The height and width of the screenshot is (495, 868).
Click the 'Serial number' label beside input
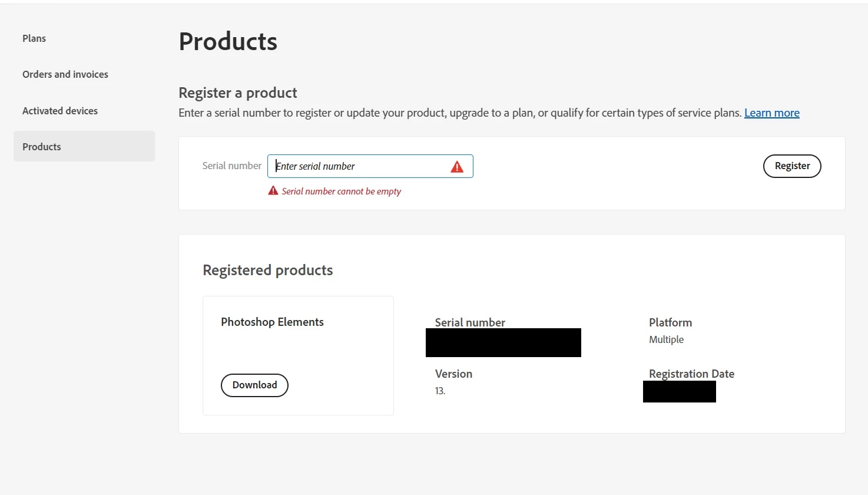tap(232, 166)
